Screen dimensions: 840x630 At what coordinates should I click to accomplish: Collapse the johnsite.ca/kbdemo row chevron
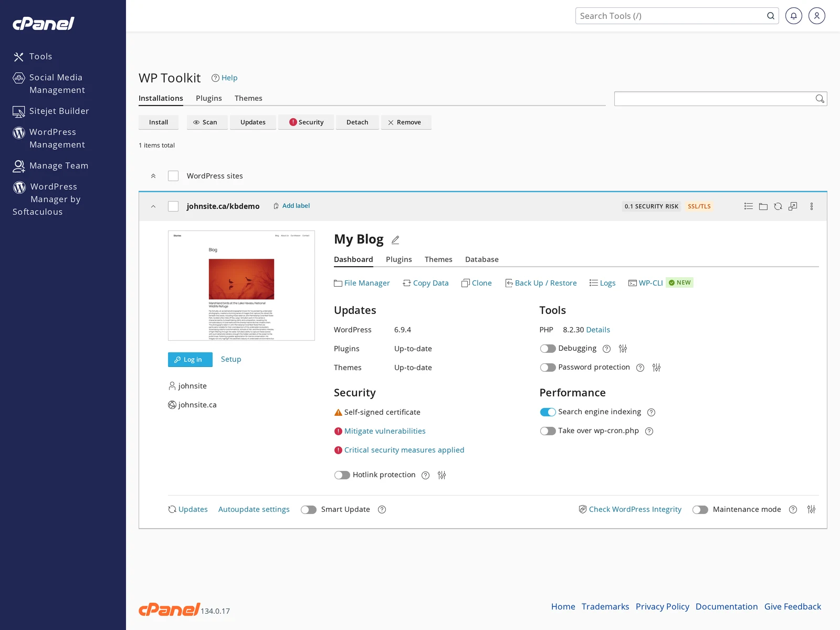(x=153, y=206)
